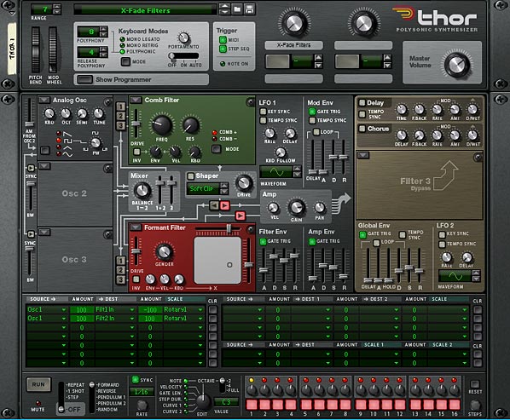Open the Formant Filter type dropdown
This screenshot has height=420, width=510.
point(136,227)
